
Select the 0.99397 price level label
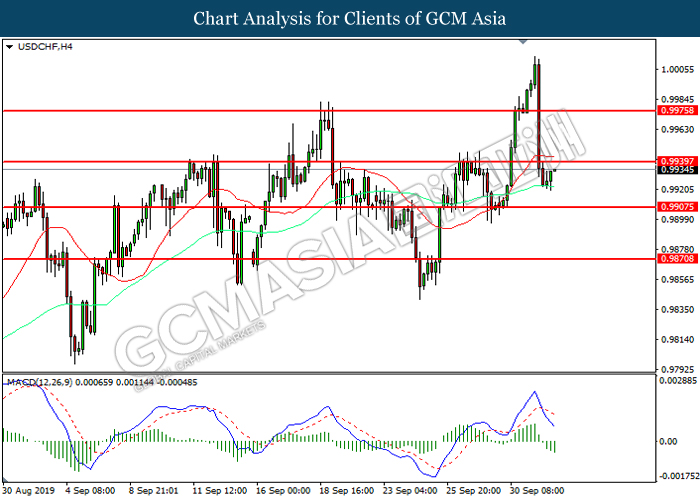(x=677, y=161)
